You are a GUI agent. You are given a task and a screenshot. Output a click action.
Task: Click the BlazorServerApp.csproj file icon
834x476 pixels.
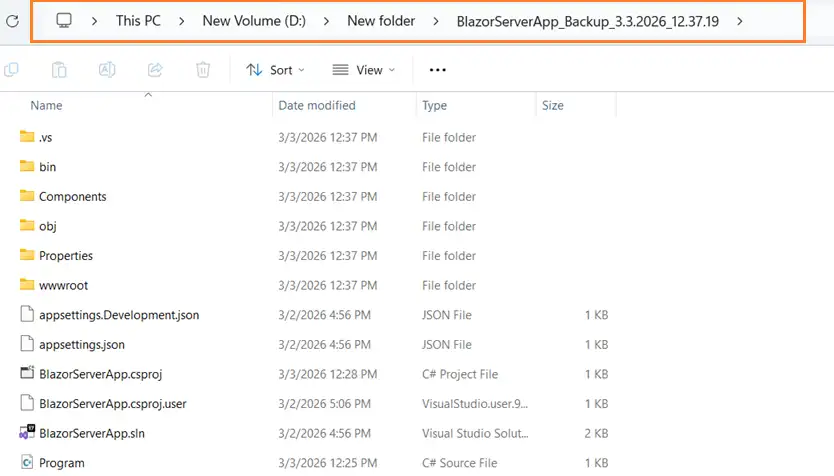click(27, 373)
